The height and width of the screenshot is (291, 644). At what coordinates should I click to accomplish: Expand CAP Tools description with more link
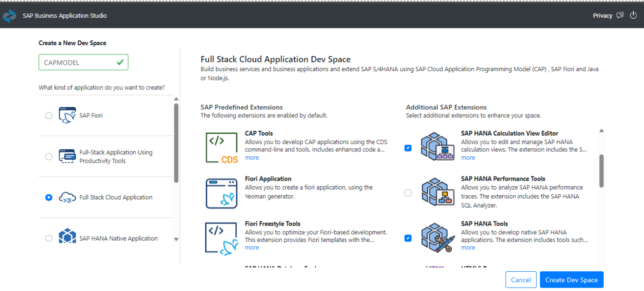click(252, 158)
